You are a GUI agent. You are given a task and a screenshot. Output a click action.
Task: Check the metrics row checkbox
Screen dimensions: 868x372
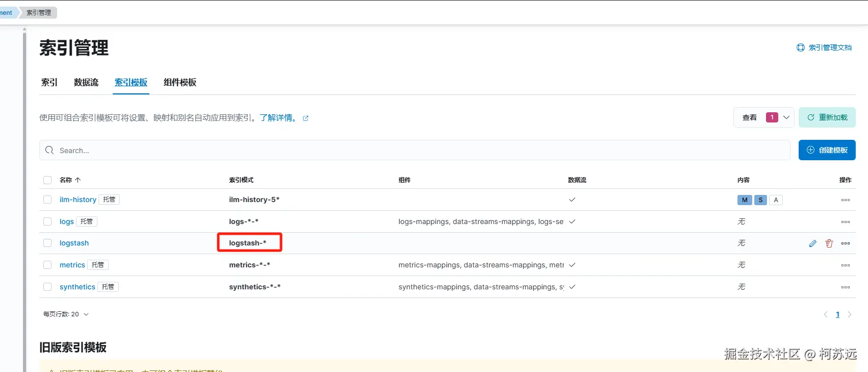tap(47, 265)
